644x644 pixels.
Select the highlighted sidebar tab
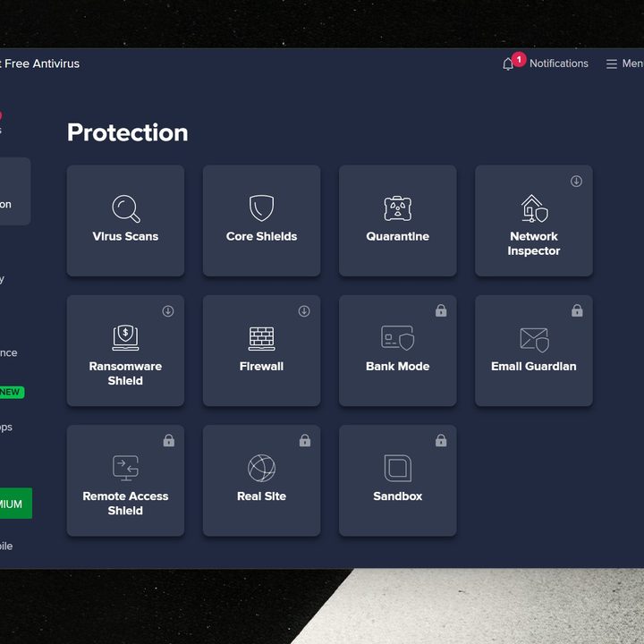[15, 191]
